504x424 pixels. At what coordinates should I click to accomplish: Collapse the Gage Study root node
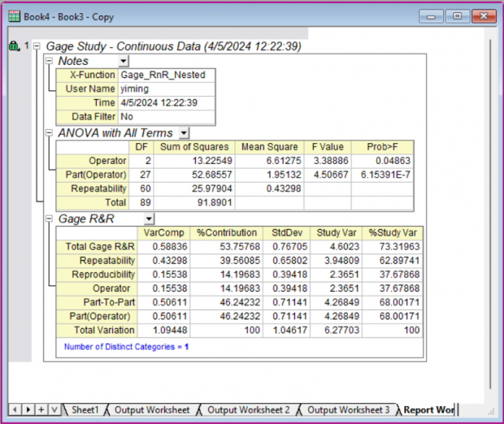click(x=37, y=46)
